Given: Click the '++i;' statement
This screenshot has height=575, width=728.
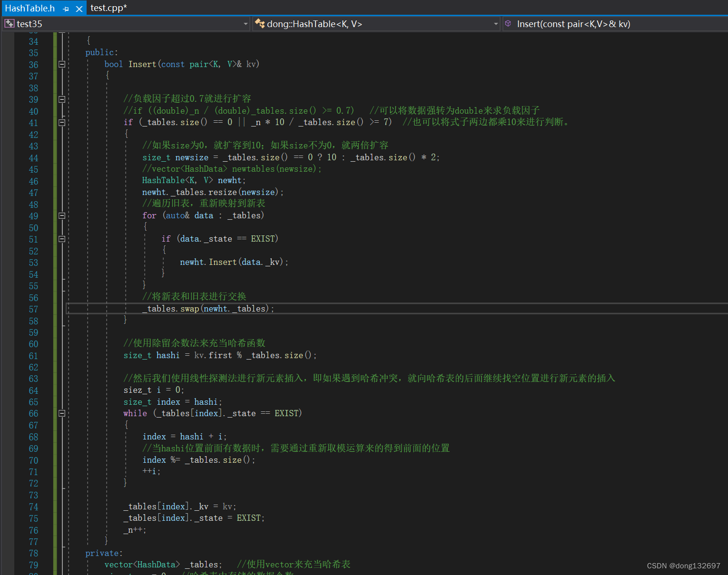Looking at the screenshot, I should coord(151,471).
